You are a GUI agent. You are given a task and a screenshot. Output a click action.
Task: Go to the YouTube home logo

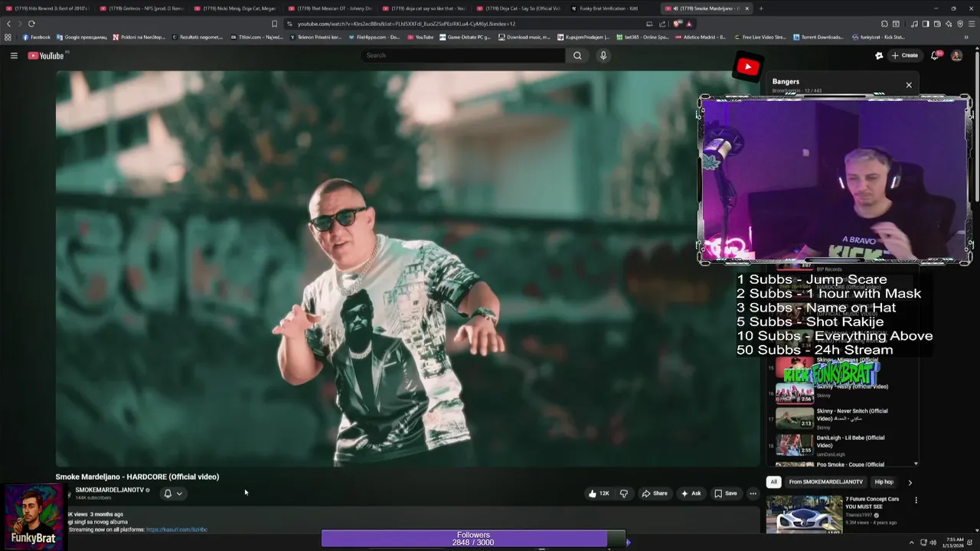pos(46,55)
